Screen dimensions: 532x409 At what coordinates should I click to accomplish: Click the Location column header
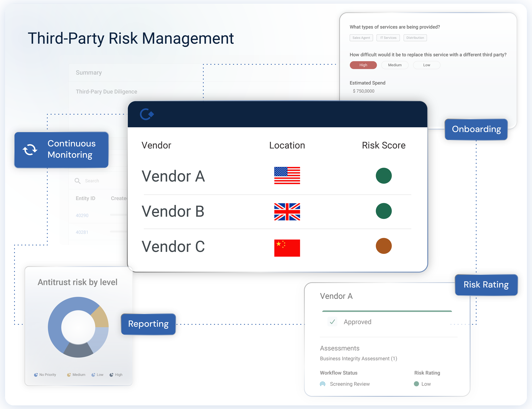(287, 145)
